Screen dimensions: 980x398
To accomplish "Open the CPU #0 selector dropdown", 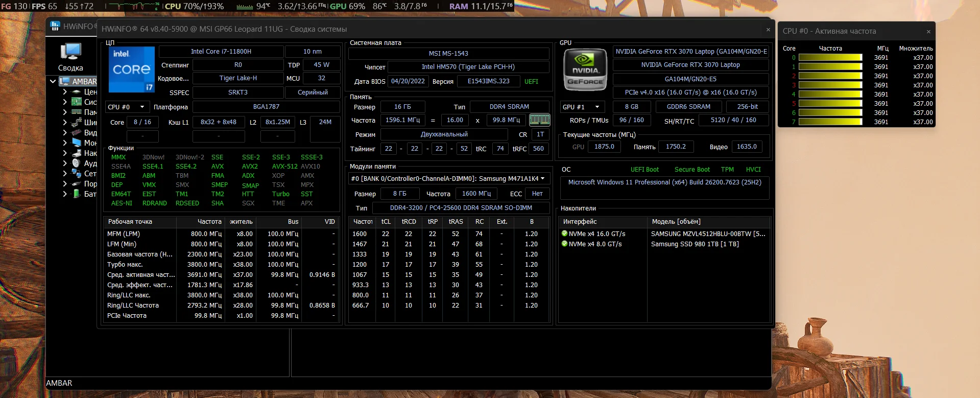I will 127,107.
